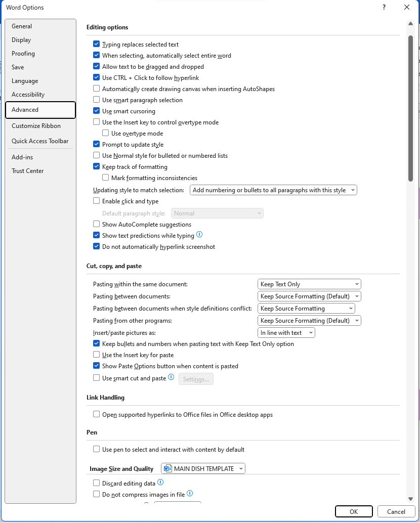Enable click and type
This screenshot has width=420, height=523.
96,201
